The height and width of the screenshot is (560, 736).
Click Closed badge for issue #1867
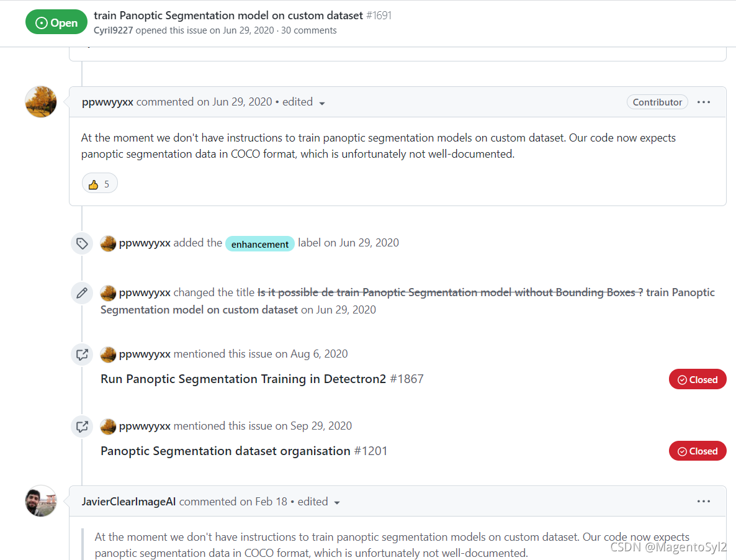(698, 379)
